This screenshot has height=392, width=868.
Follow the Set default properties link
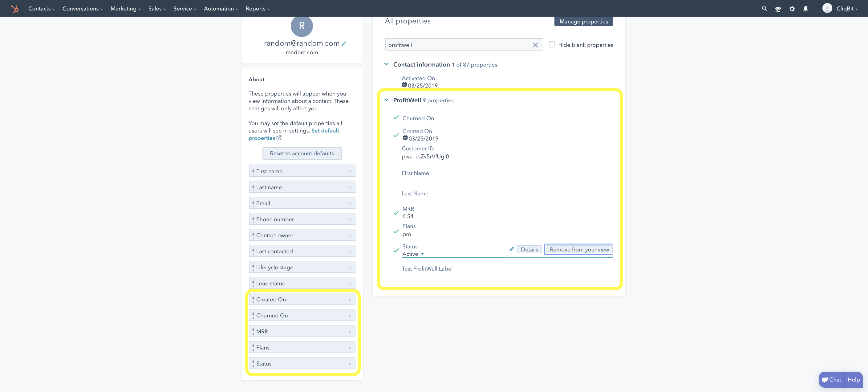coord(294,134)
